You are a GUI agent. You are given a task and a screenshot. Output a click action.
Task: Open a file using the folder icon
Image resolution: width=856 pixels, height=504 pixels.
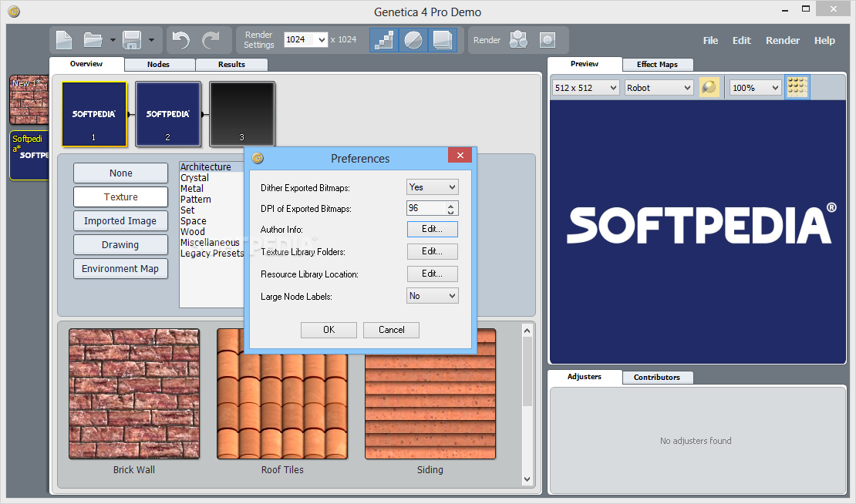(x=93, y=40)
